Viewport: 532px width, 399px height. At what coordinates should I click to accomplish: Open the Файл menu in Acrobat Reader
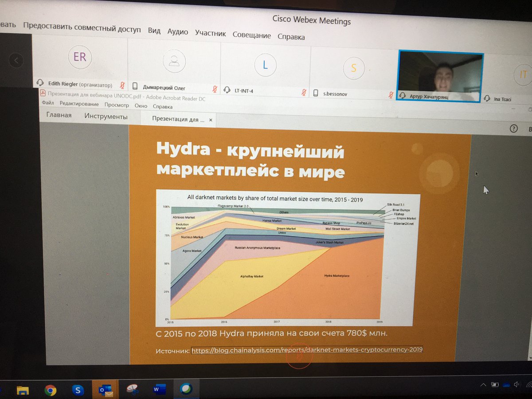point(48,103)
